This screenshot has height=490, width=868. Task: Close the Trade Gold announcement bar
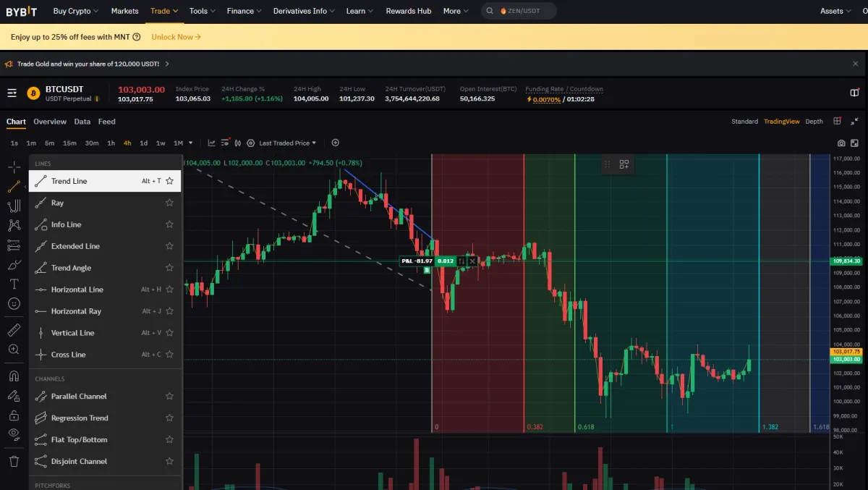pyautogui.click(x=856, y=64)
